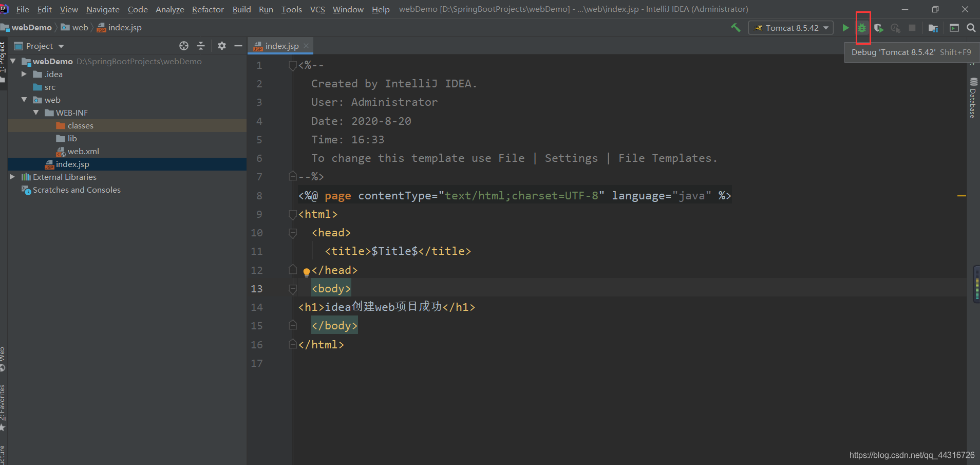Screen dimensions: 980x465
Task: Run with Coverage icon in toolbar
Action: coord(879,28)
